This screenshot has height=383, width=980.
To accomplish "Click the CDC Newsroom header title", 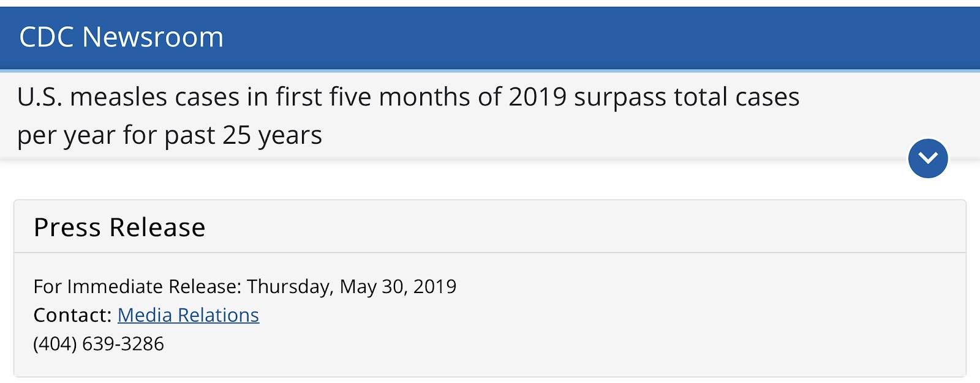I will 121,37.
